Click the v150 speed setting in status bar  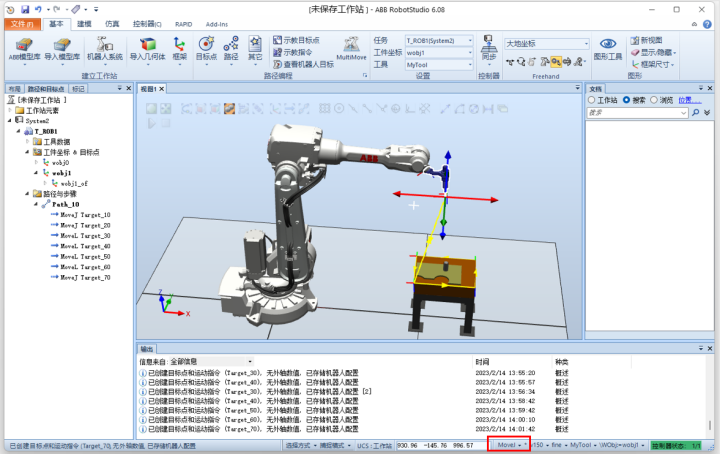(540, 445)
